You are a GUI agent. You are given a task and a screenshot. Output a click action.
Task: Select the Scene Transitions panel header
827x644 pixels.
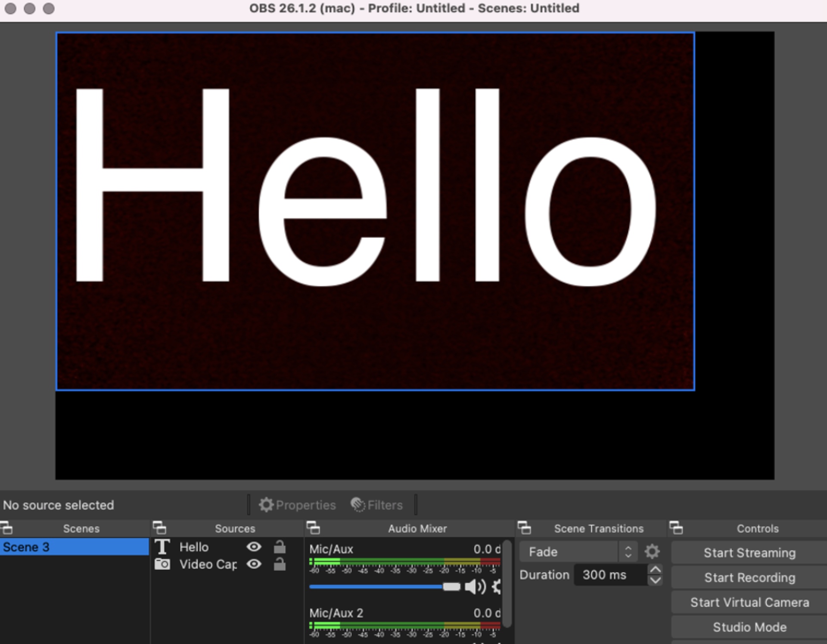(x=599, y=528)
